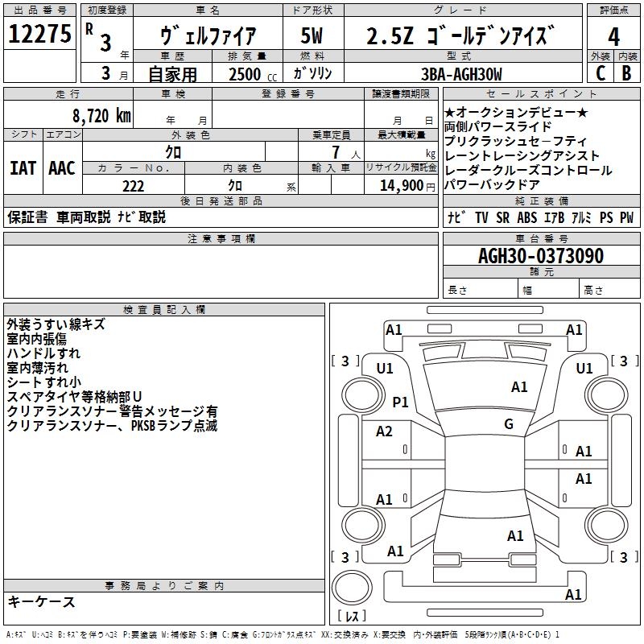Screen dimensions: 644x644
Task: Select the 高さ dimension label
Action: click(x=594, y=291)
